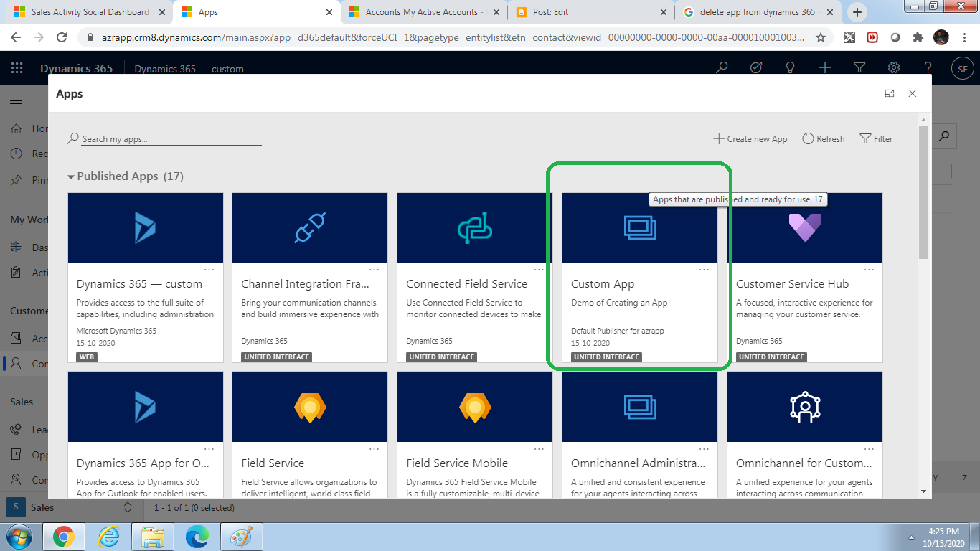The width and height of the screenshot is (980, 551).
Task: Open the Customer Service Hub heart icon
Action: click(805, 228)
